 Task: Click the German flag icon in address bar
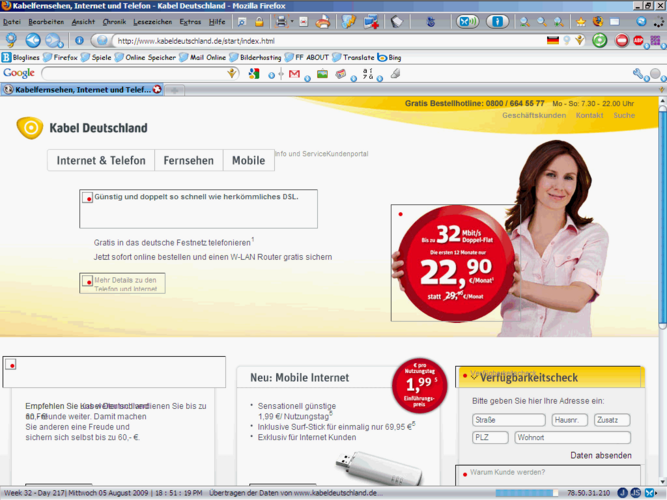click(553, 41)
